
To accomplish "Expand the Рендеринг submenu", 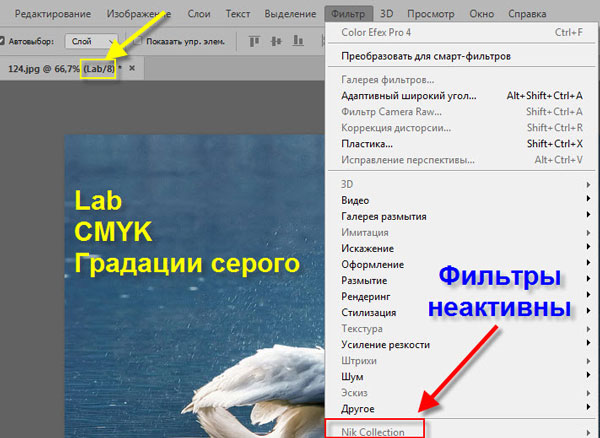I will (x=462, y=296).
